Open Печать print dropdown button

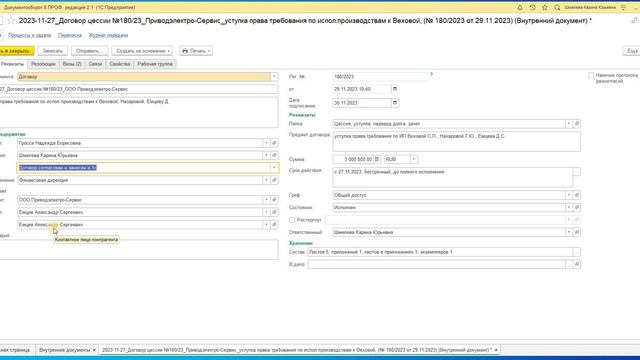[x=196, y=51]
